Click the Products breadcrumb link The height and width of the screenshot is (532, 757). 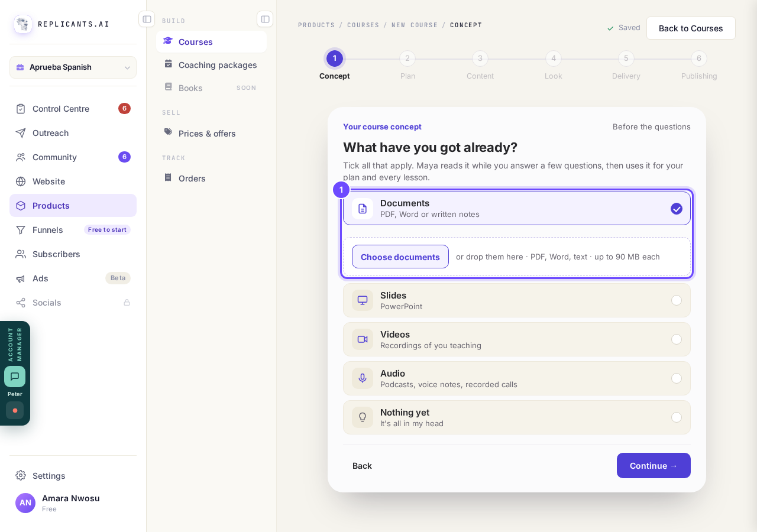pos(316,25)
